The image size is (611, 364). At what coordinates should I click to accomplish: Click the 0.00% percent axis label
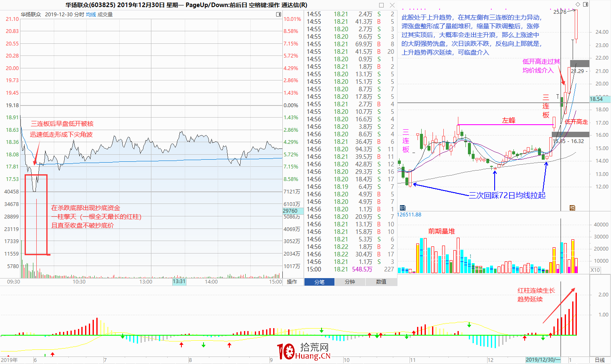coord(291,105)
